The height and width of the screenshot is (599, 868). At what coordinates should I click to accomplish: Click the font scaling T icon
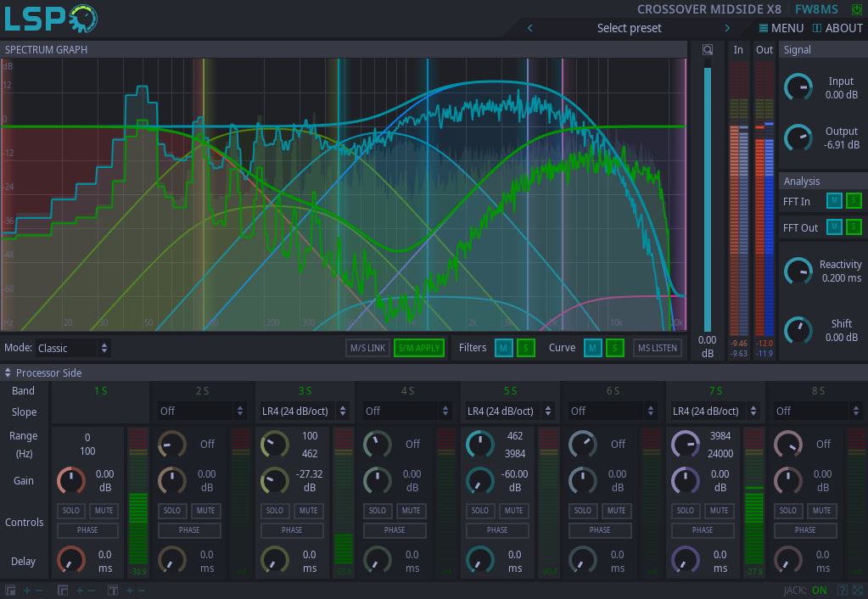113,590
